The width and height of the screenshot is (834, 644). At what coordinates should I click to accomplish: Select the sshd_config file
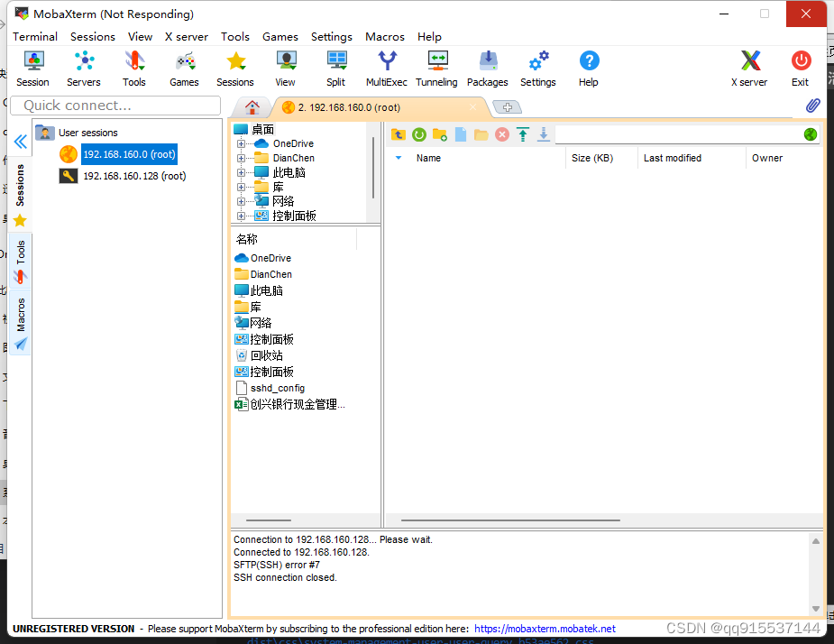pos(277,388)
